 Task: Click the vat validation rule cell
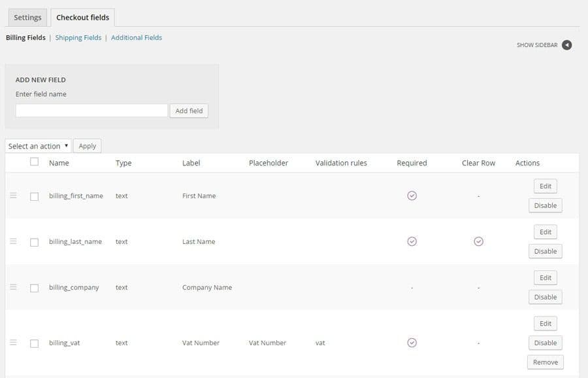(320, 343)
